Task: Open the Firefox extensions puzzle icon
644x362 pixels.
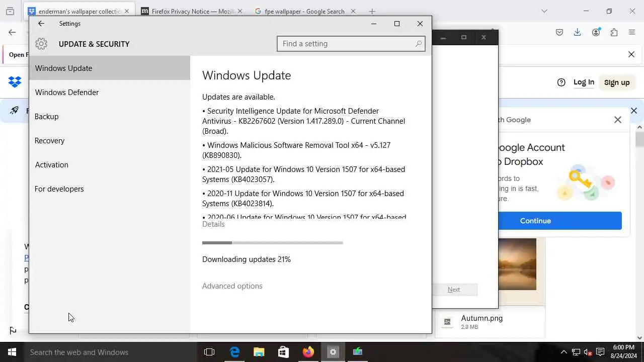Action: point(614,32)
